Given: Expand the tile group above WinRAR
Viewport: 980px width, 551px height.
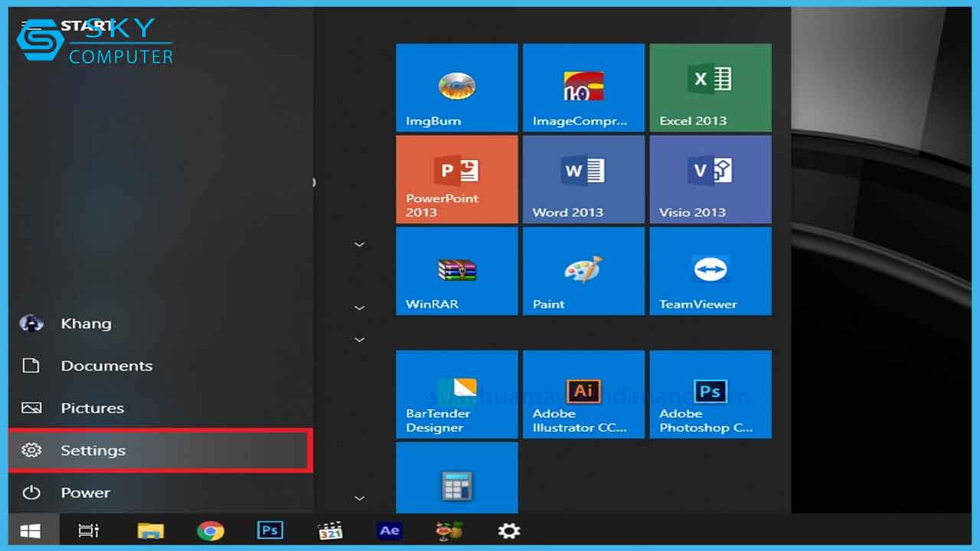Looking at the screenshot, I should pyautogui.click(x=359, y=243).
